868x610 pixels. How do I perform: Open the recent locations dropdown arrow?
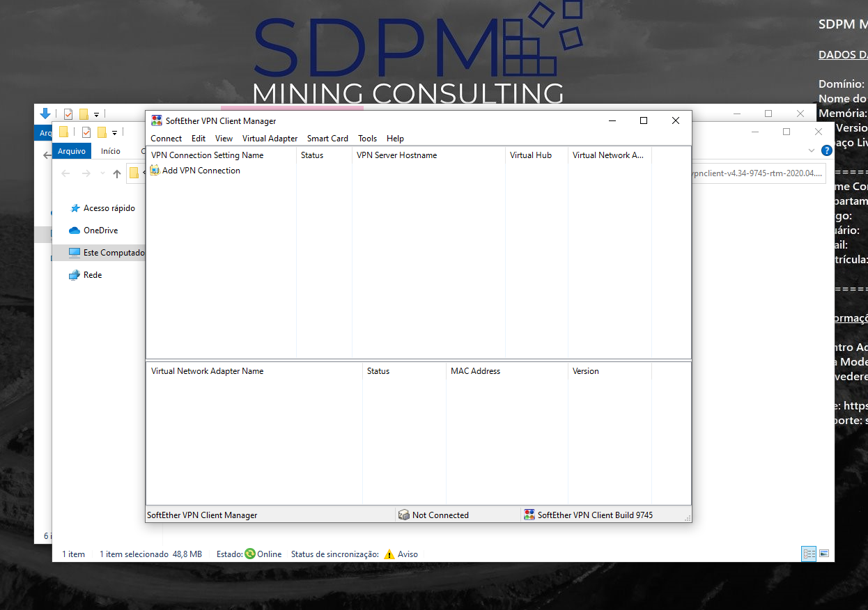101,173
